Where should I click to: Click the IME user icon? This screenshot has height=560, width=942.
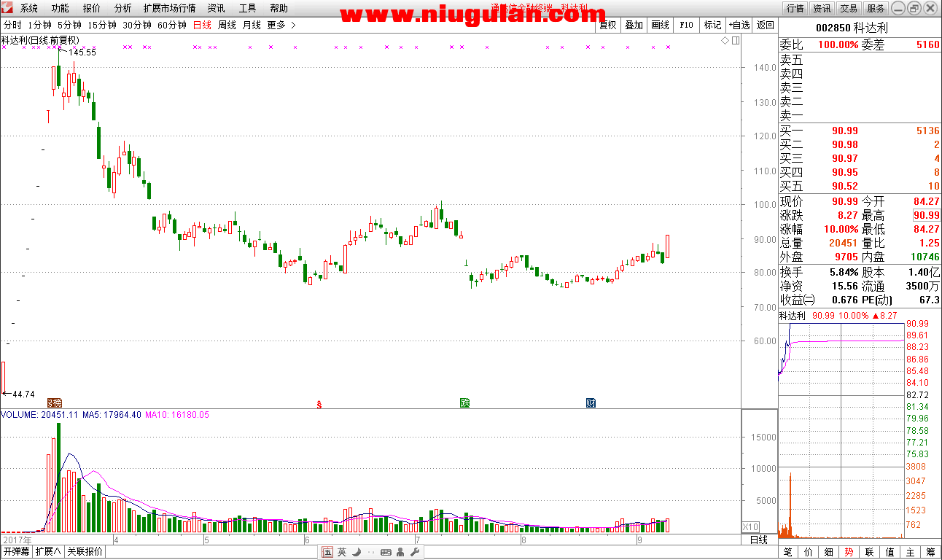[x=401, y=552]
